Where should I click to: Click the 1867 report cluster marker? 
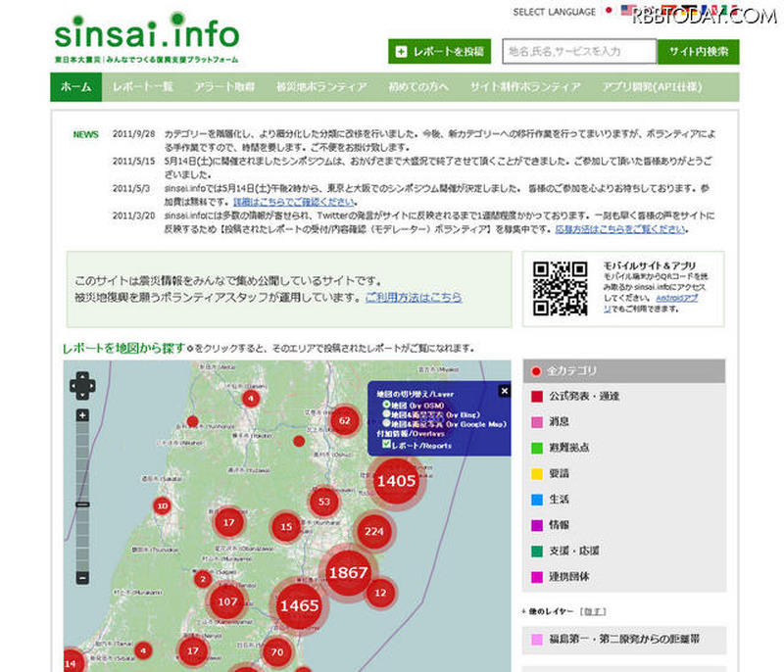click(348, 573)
